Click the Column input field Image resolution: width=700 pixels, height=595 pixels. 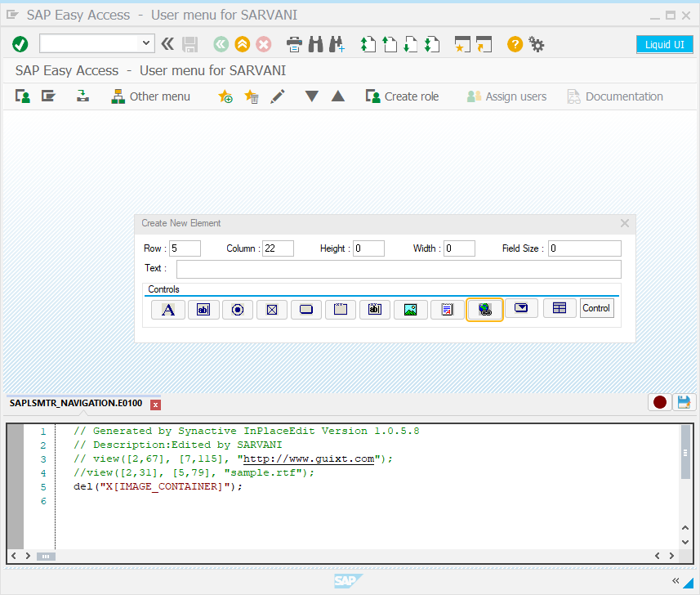click(278, 248)
